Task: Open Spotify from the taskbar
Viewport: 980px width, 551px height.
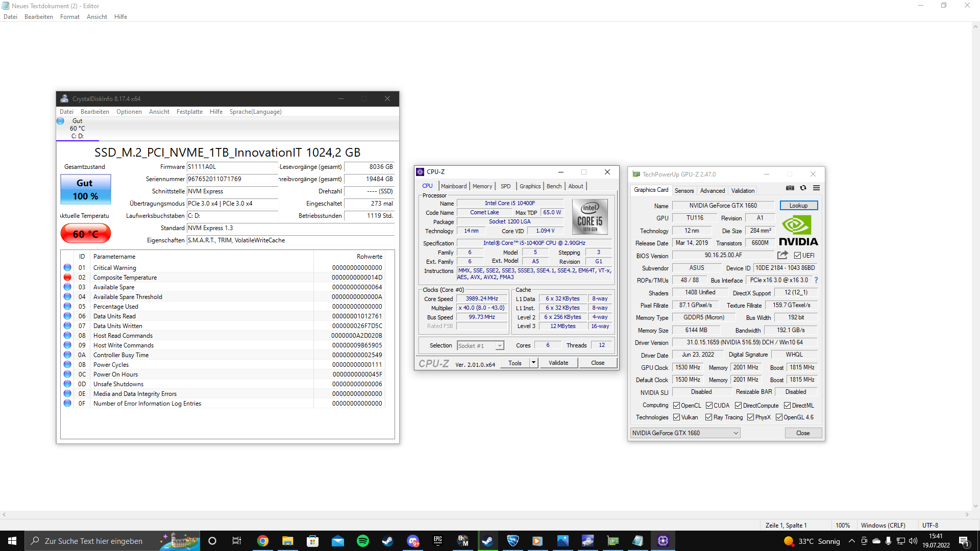Action: pos(363,541)
